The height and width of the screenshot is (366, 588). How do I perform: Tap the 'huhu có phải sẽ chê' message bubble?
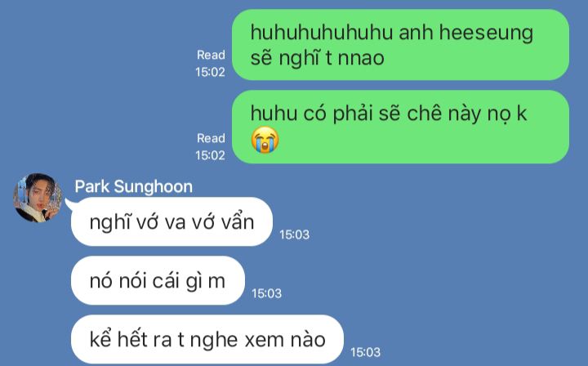[x=400, y=127]
